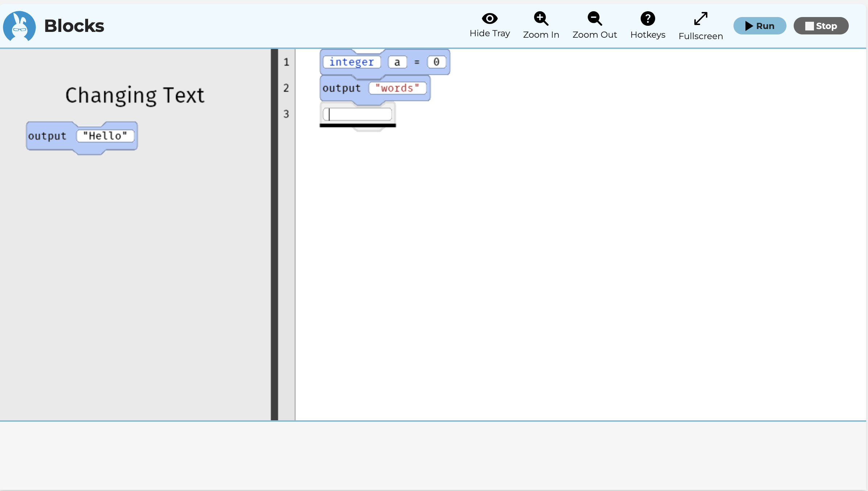The image size is (868, 491).
Task: Edit the "Hello" text field in the tray
Action: [105, 136]
